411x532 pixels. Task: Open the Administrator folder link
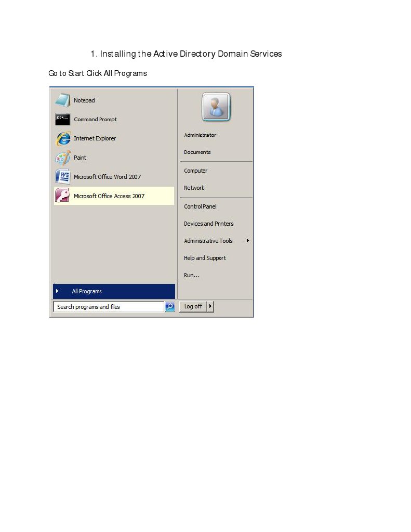(200, 135)
